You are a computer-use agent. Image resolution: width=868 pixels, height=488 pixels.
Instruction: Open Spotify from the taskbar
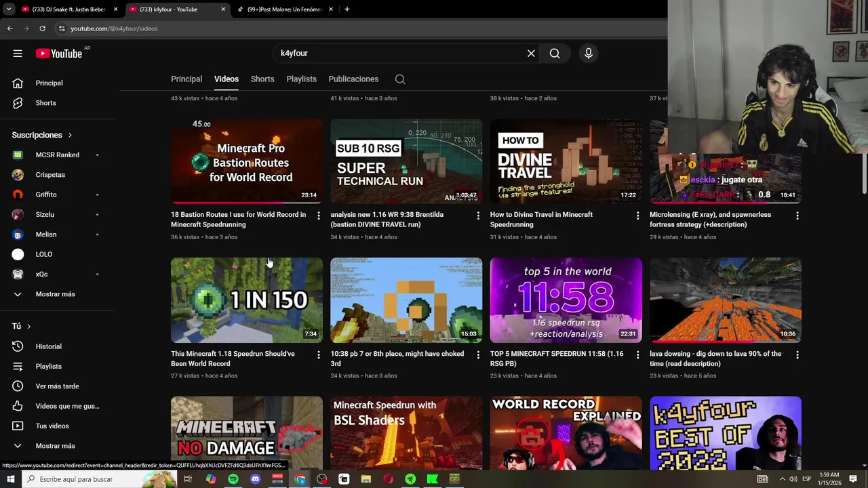(233, 479)
